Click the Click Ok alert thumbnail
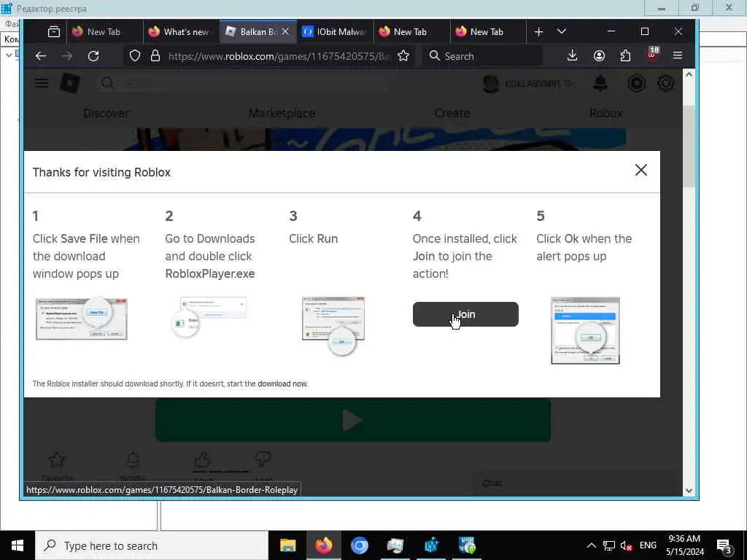Image resolution: width=747 pixels, height=560 pixels. (585, 331)
